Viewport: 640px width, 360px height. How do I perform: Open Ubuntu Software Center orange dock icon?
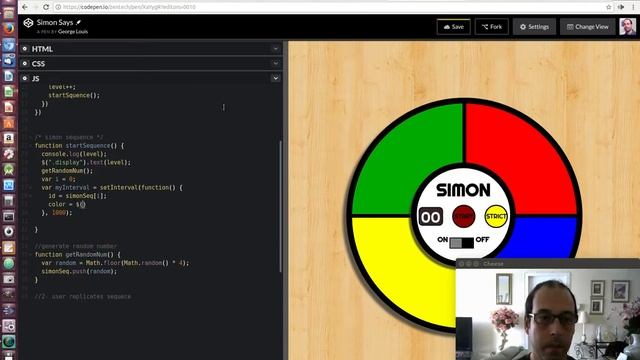9,123
